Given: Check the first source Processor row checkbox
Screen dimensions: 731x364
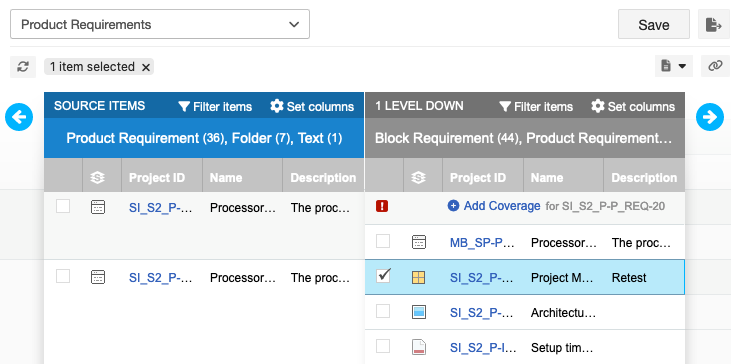Looking at the screenshot, I should click(63, 206).
